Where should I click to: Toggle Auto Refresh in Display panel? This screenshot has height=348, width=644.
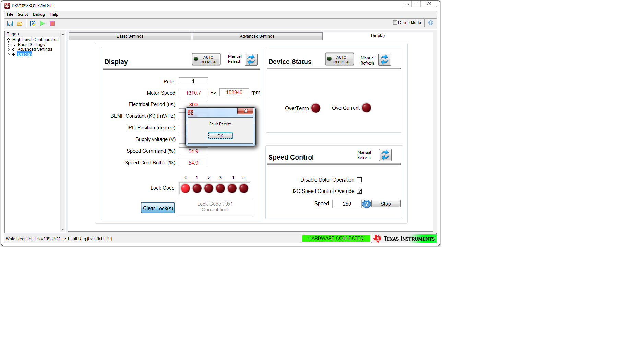pos(206,59)
